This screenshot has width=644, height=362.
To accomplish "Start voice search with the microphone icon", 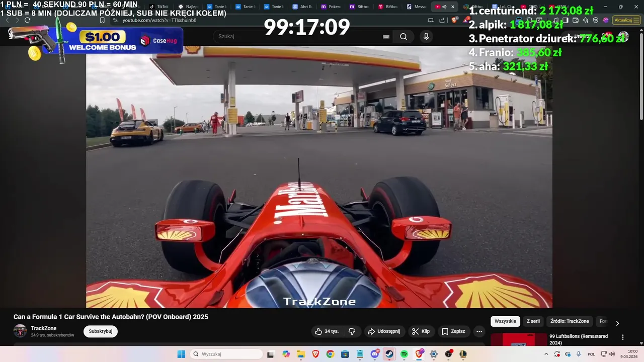I will tap(426, 36).
